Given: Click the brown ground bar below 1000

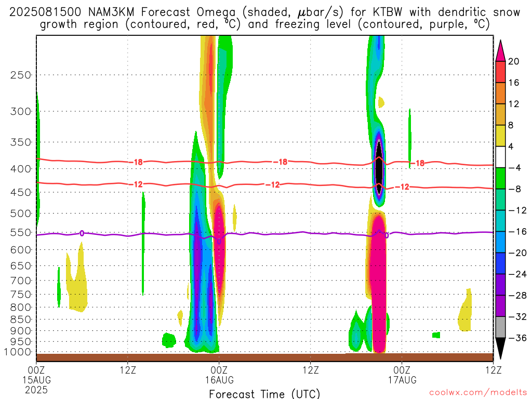Looking at the screenshot, I should click(265, 357).
